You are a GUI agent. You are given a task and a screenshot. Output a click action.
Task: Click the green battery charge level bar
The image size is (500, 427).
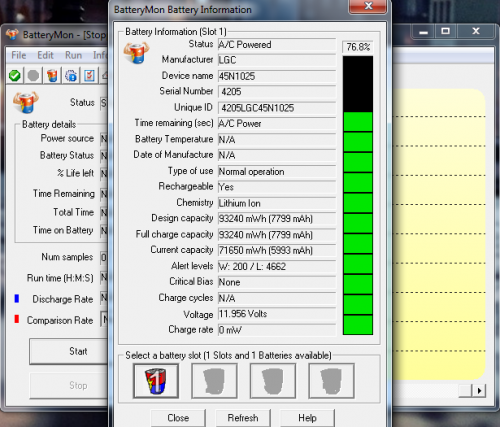[x=358, y=223]
